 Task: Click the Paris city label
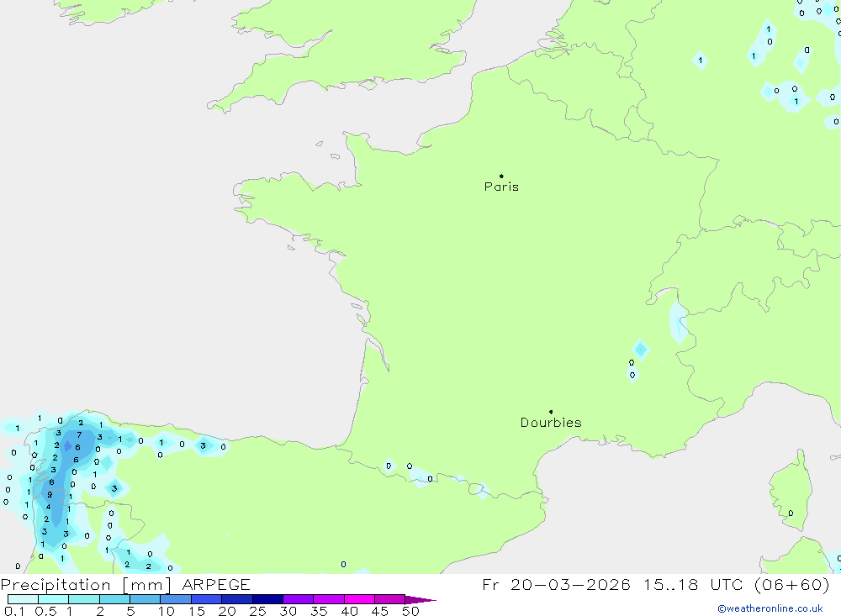[x=501, y=187]
